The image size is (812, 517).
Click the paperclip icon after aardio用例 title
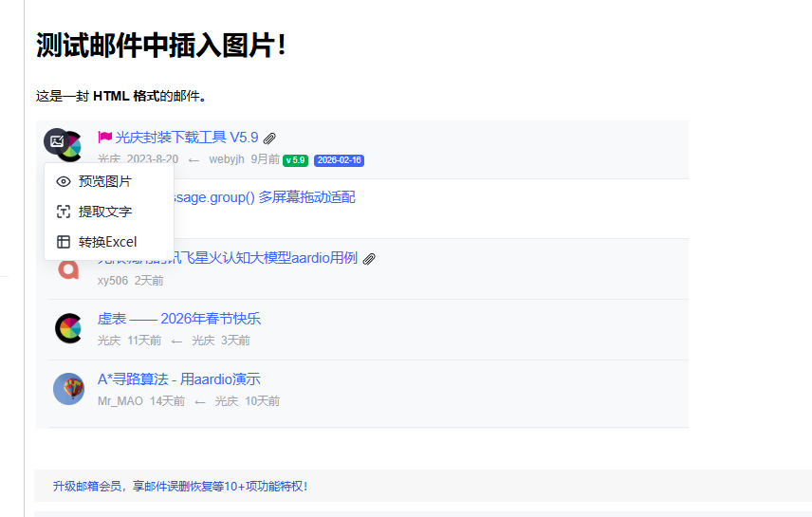tap(369, 259)
